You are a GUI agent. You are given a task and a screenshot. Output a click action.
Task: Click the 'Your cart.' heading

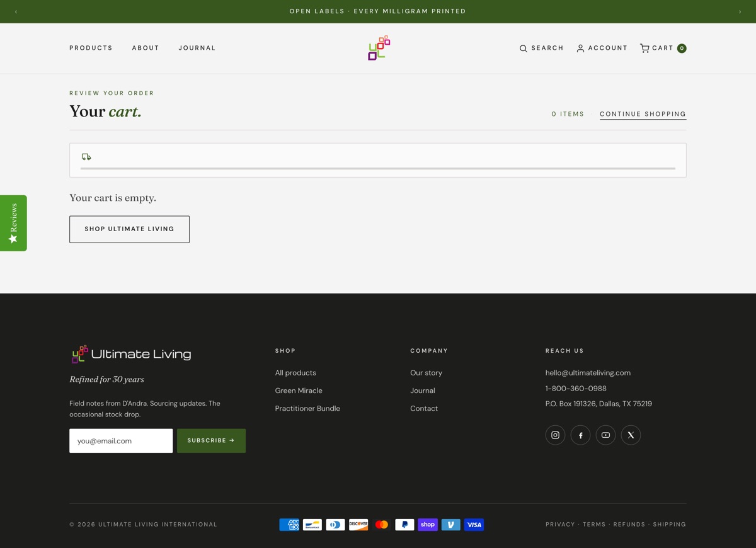tap(105, 111)
